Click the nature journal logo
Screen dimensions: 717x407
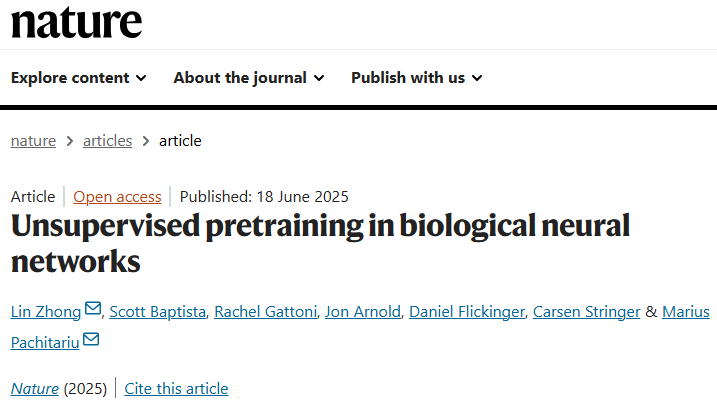click(76, 23)
